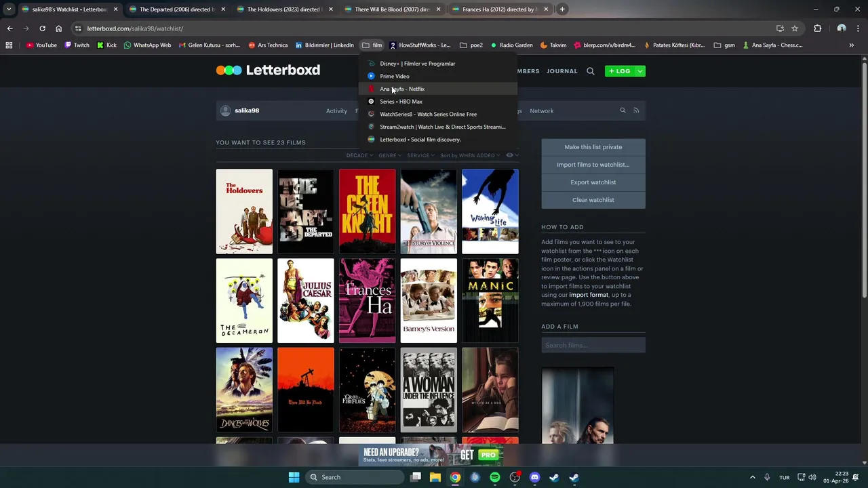Open the gsm bookmarks folder
The height and width of the screenshot is (488, 868).
(724, 45)
